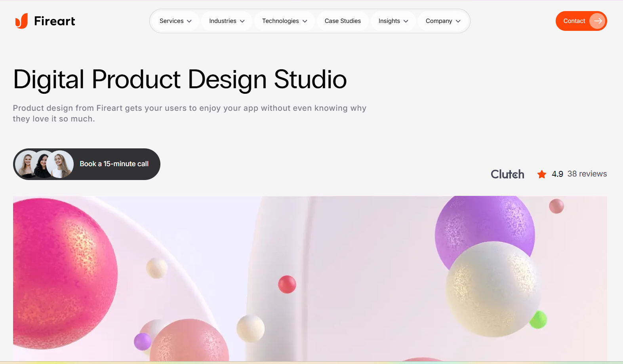Click the first team member avatar
The width and height of the screenshot is (623, 364).
pos(28,164)
